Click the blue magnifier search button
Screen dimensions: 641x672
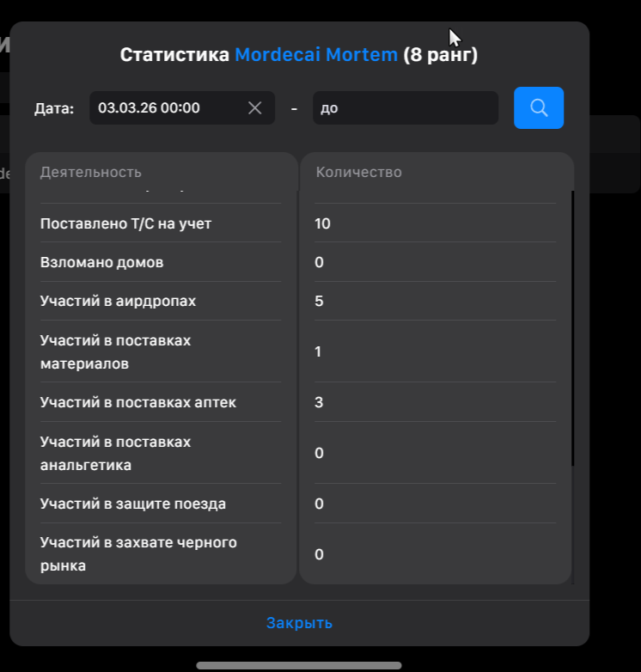539,107
